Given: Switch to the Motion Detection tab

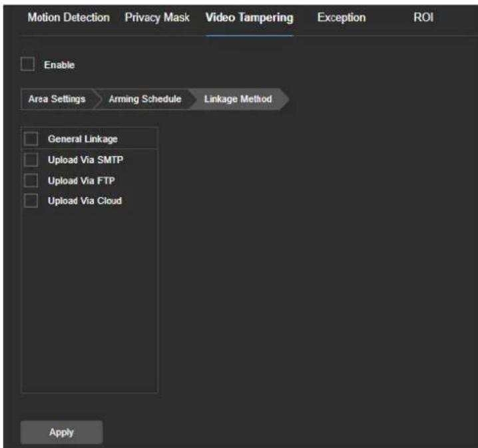Looking at the screenshot, I should click(x=69, y=17).
